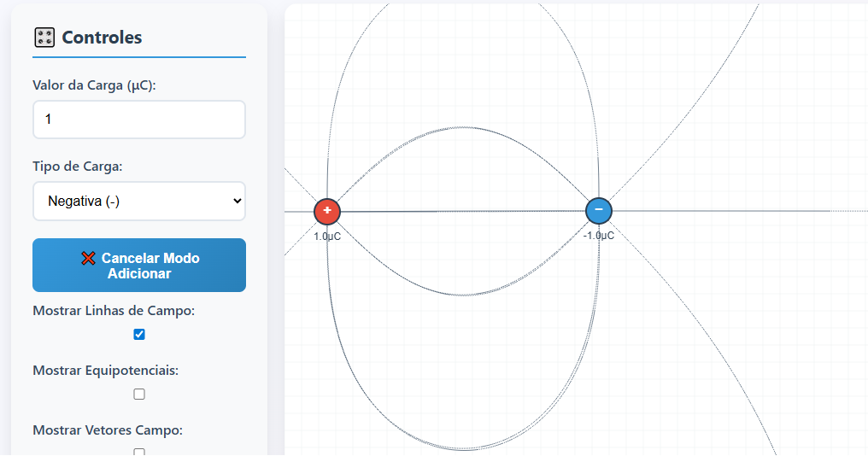This screenshot has height=456, width=868.
Task: Focus the Valor da Carga input field
Action: point(139,120)
